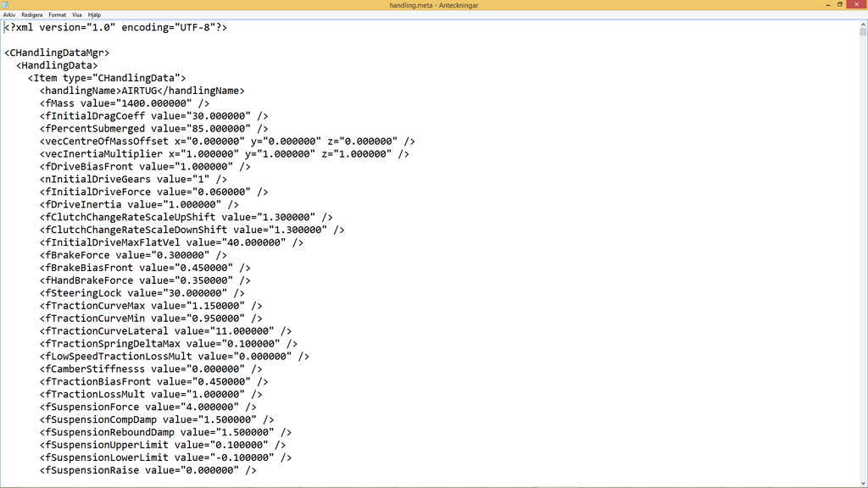The image size is (868, 488).
Task: Click the fPercentSubmerged line
Action: tap(154, 129)
